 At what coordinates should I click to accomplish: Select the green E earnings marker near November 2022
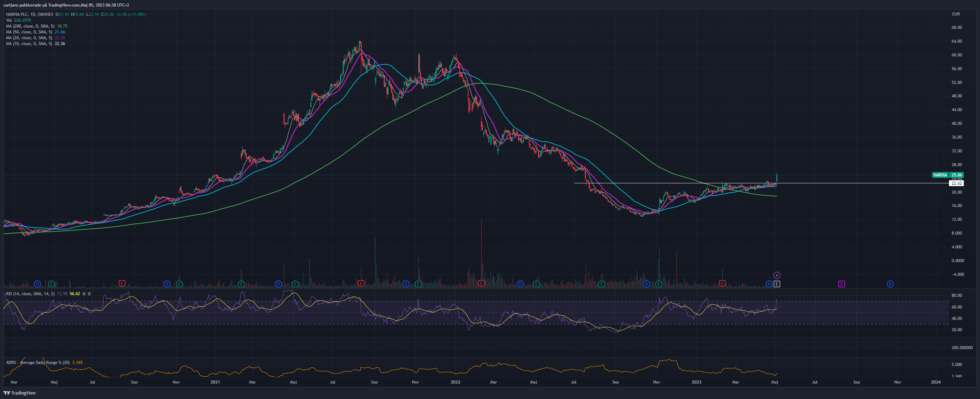[x=659, y=284]
